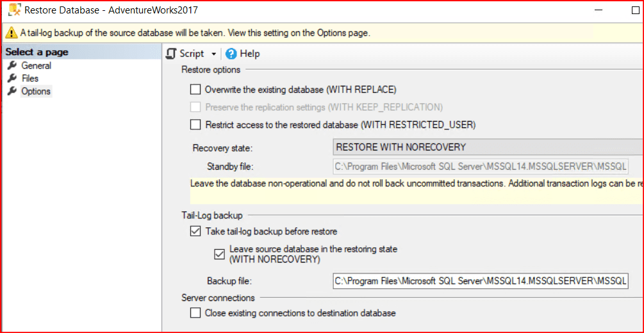The height and width of the screenshot is (333, 644).
Task: Switch to the Files page
Action: pyautogui.click(x=30, y=78)
